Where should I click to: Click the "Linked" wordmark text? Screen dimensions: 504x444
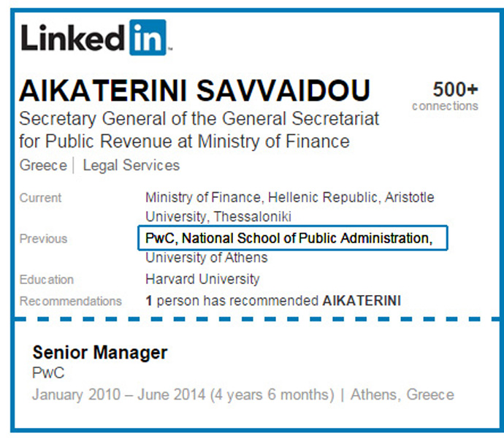[x=73, y=38]
